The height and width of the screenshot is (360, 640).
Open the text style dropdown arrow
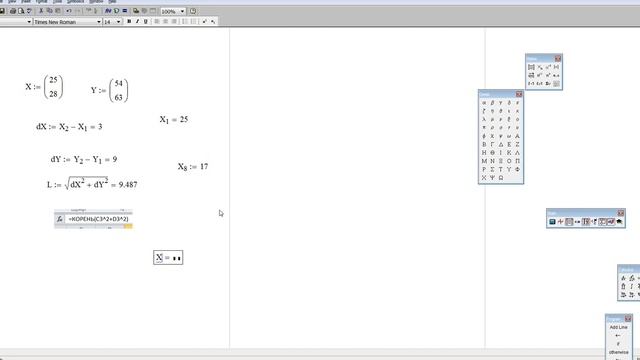pos(29,22)
